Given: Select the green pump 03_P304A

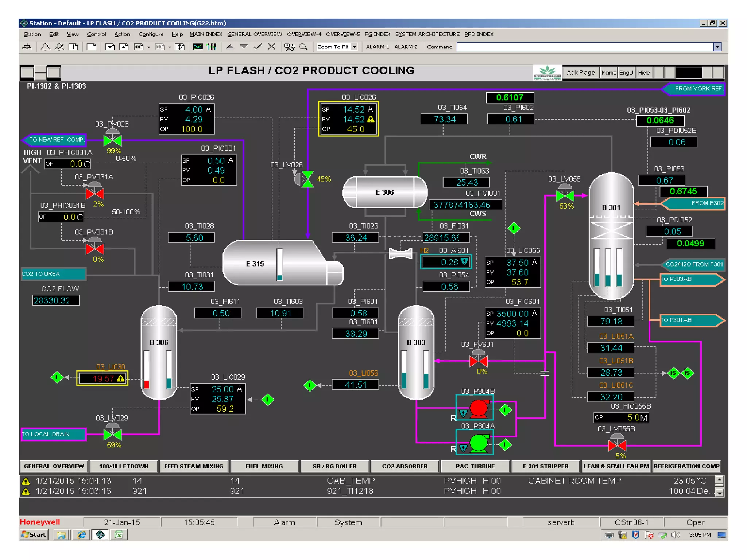Looking at the screenshot, I should pos(479,443).
